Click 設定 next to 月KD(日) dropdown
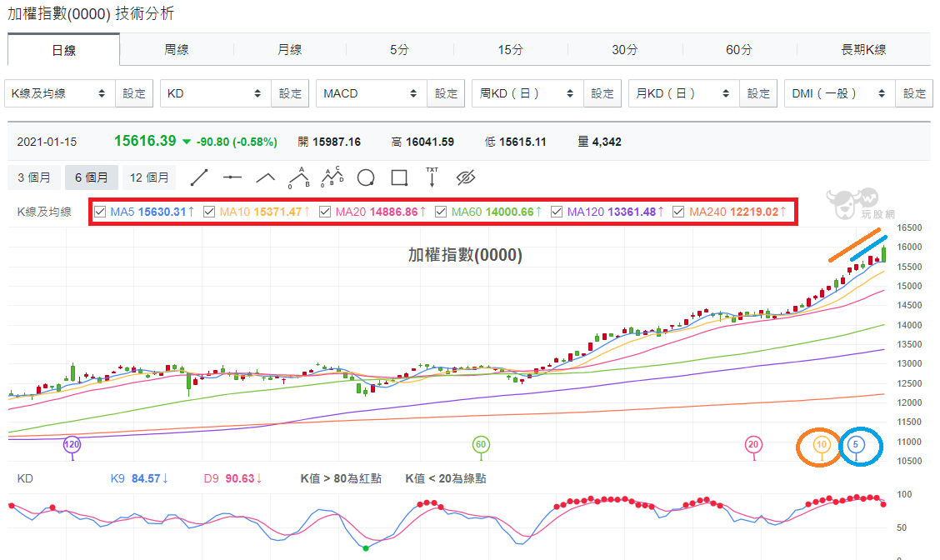 pos(758,93)
